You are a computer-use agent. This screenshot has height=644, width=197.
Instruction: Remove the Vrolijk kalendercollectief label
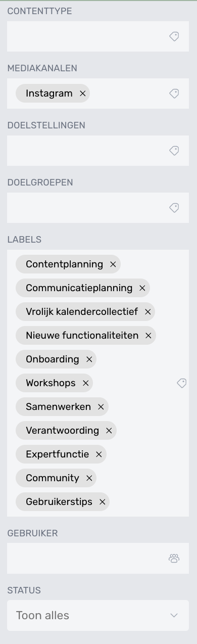(147, 312)
